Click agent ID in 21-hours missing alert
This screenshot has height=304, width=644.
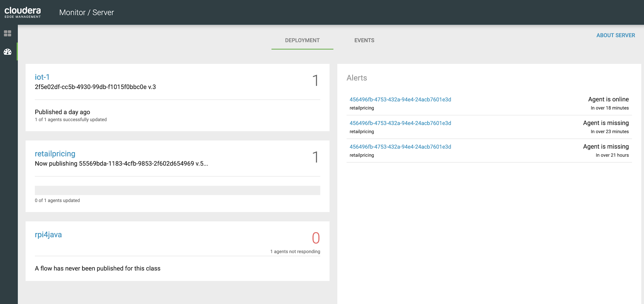pyautogui.click(x=400, y=147)
